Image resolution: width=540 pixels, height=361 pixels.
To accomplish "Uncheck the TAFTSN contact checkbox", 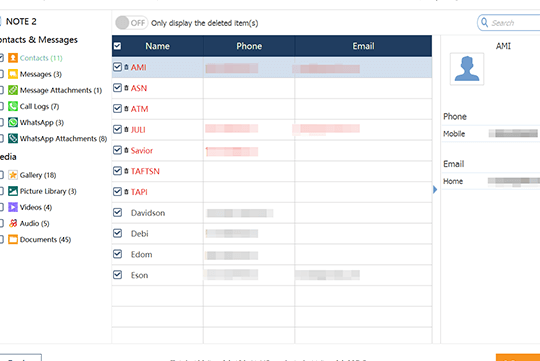I will point(117,171).
